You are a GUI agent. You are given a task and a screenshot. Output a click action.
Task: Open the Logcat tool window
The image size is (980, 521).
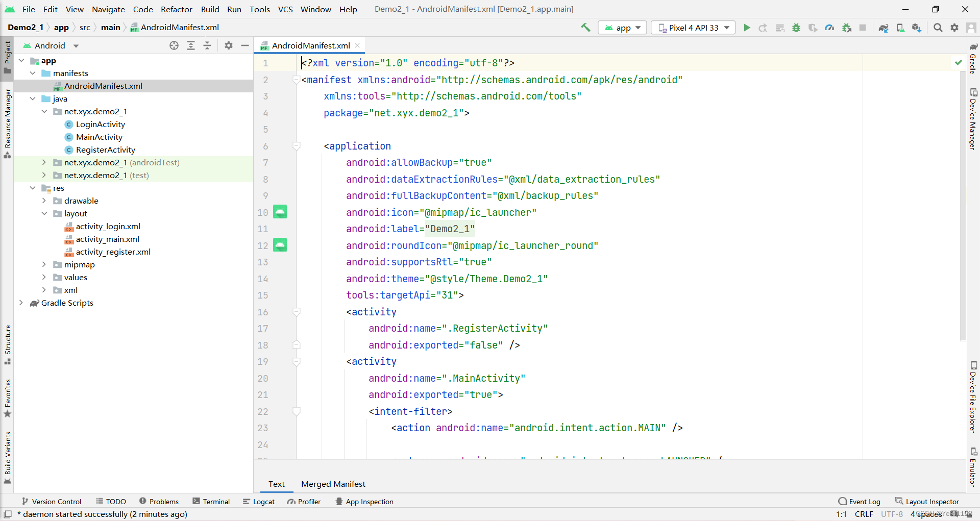259,502
